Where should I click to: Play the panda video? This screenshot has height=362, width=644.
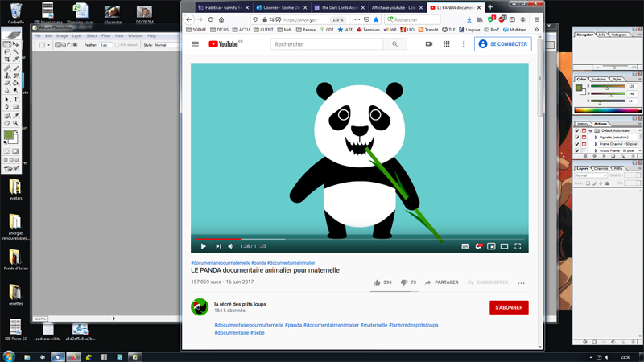coord(203,246)
